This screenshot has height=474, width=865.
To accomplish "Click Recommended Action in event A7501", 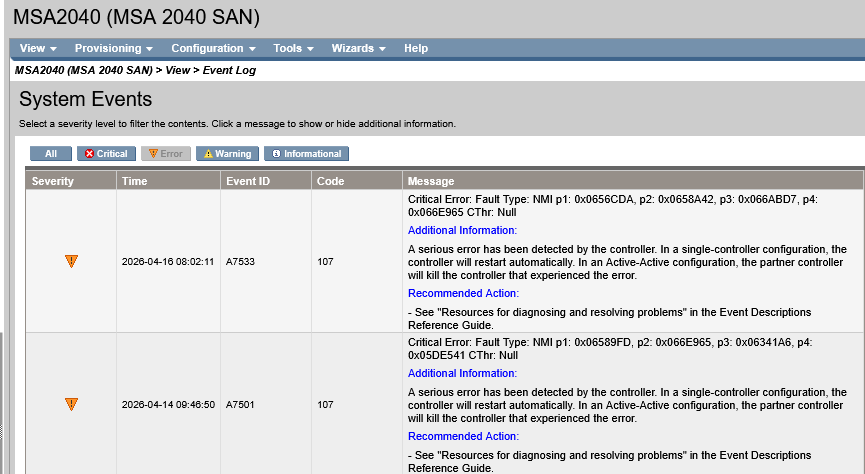I will [x=463, y=436].
